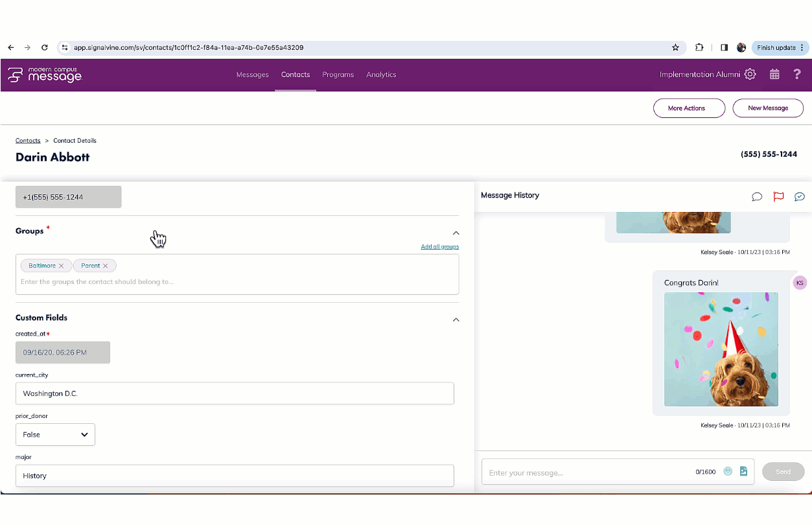Select the Contacts tab

pos(296,75)
